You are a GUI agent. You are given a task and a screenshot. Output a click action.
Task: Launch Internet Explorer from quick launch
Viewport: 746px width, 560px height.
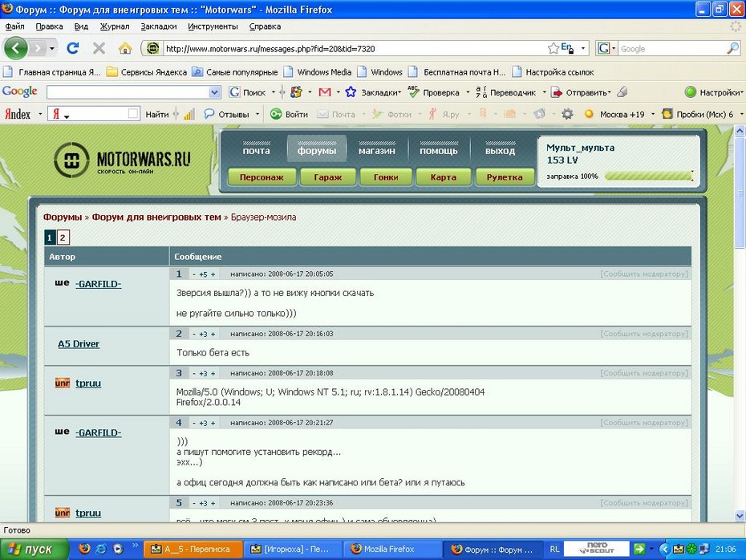click(x=101, y=549)
